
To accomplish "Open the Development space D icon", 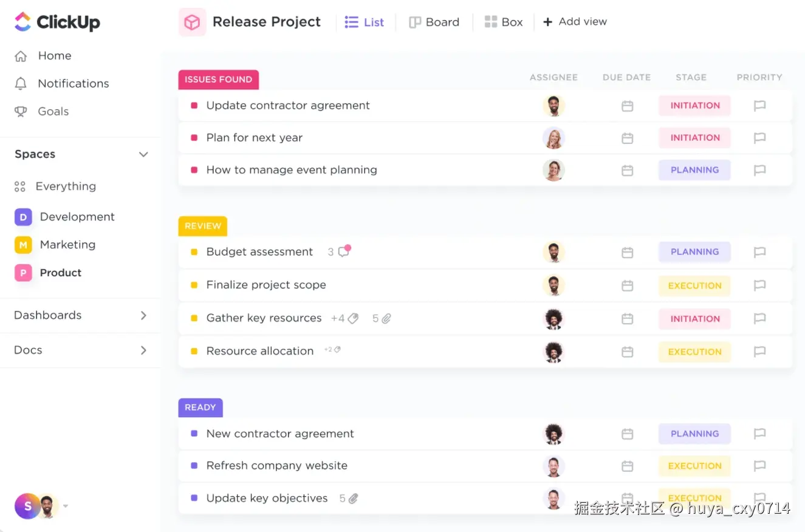I will click(23, 217).
